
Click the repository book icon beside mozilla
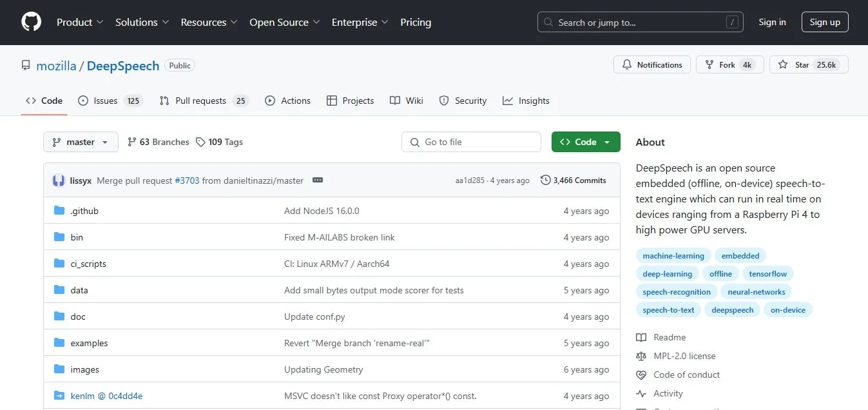point(26,66)
